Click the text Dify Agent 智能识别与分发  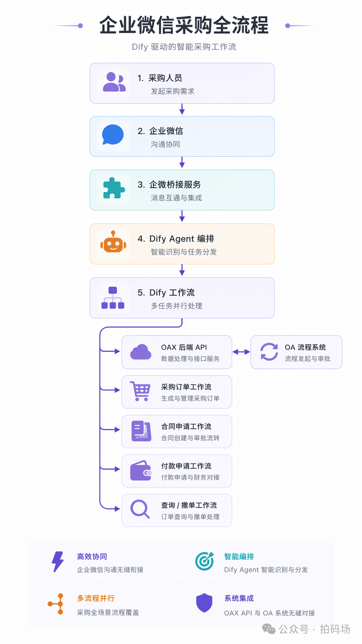pos(266,569)
